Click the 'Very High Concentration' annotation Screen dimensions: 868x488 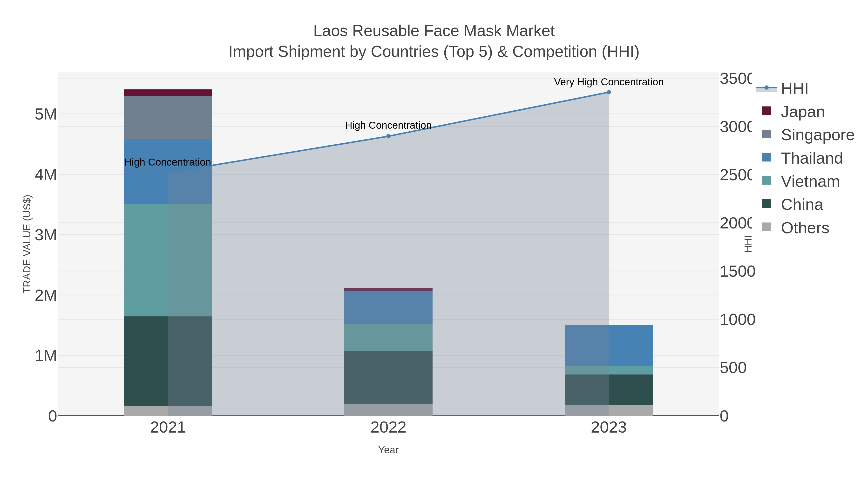click(x=609, y=82)
